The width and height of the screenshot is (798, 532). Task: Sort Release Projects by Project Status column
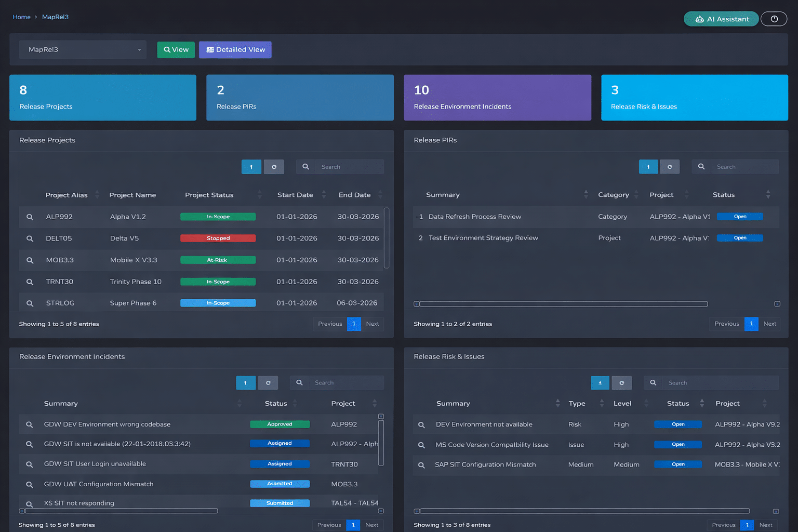[259, 195]
